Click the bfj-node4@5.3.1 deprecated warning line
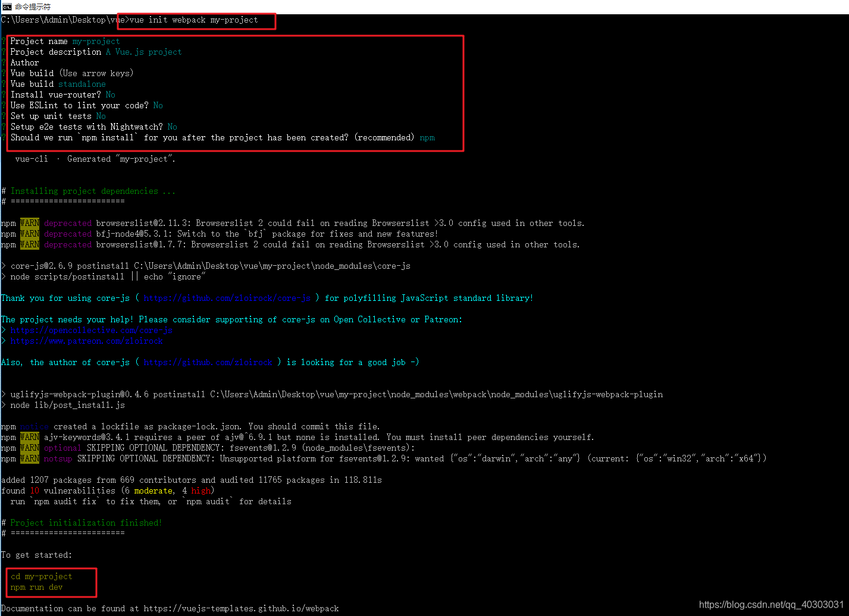Image resolution: width=849 pixels, height=616 pixels. 220,234
